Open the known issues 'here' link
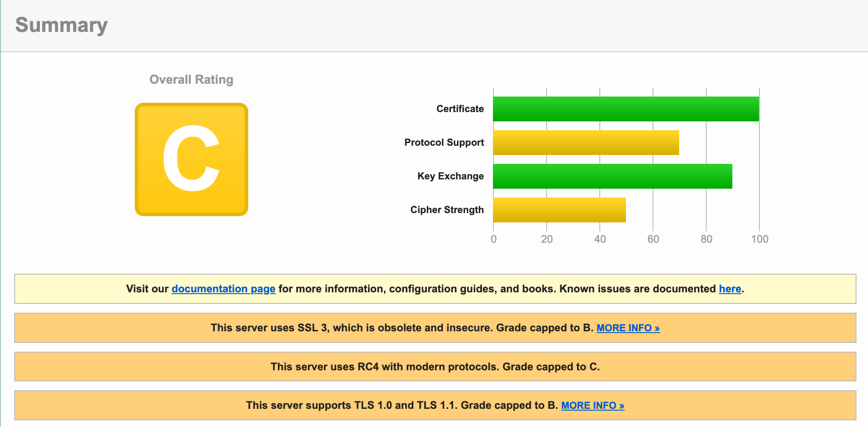The height and width of the screenshot is (427, 868). (730, 289)
